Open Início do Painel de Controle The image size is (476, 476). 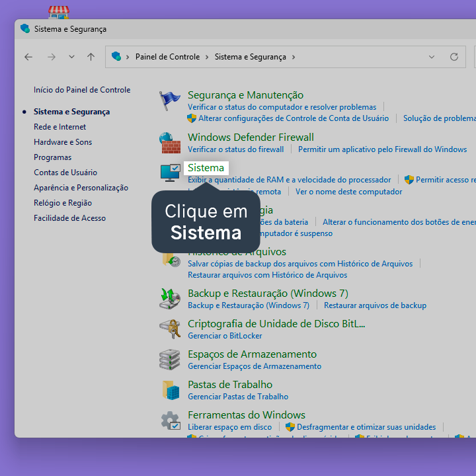(x=82, y=90)
